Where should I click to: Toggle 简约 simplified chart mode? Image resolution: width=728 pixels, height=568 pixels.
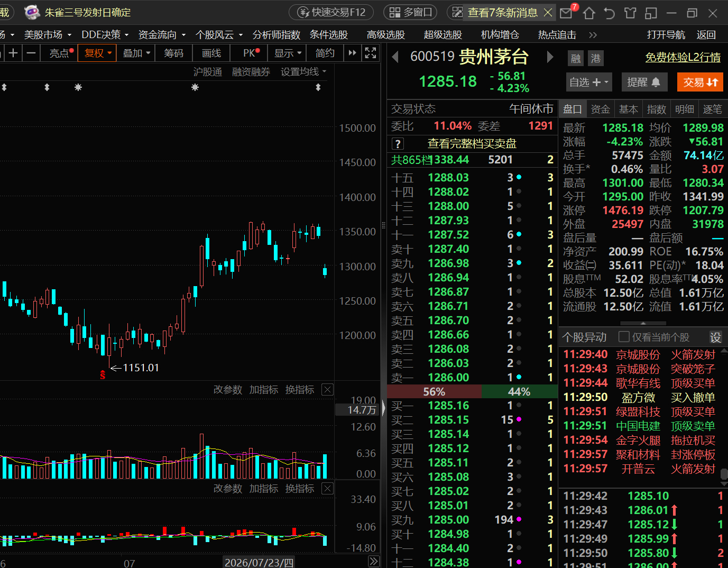[325, 53]
